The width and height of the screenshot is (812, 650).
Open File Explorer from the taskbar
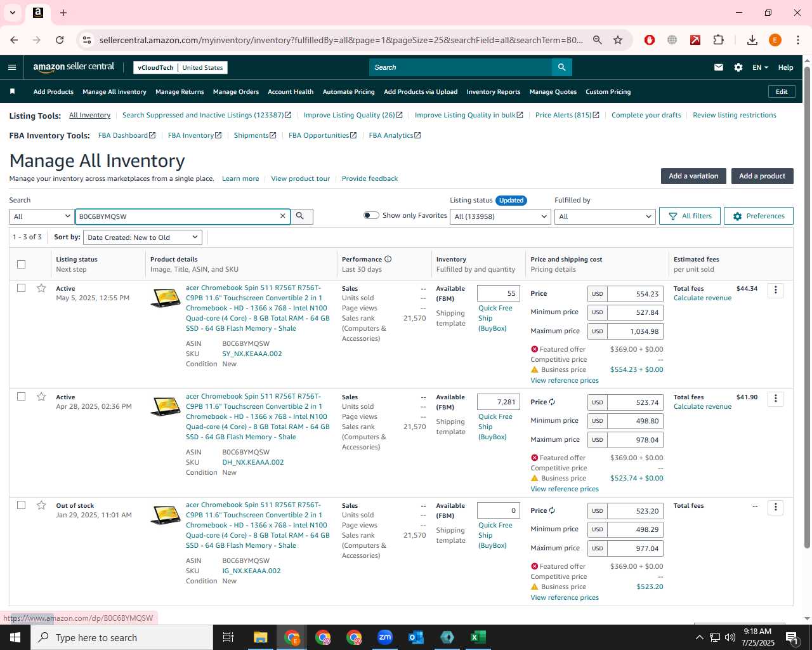click(x=261, y=637)
